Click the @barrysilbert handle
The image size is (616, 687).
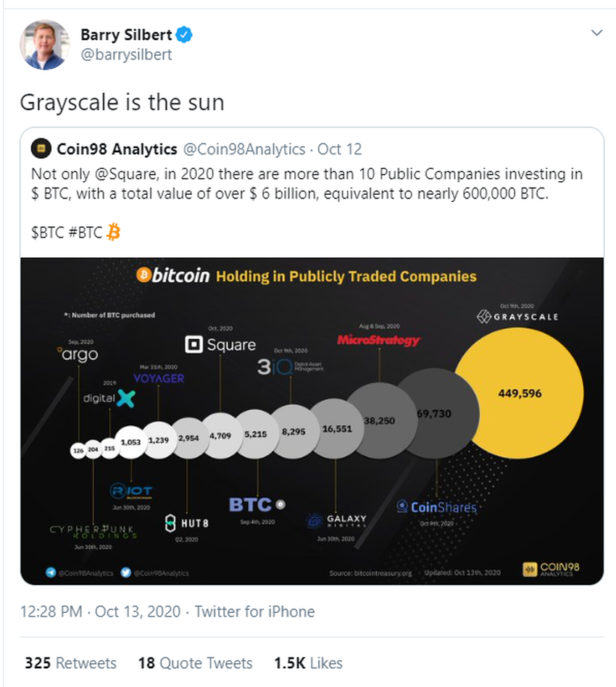click(126, 54)
